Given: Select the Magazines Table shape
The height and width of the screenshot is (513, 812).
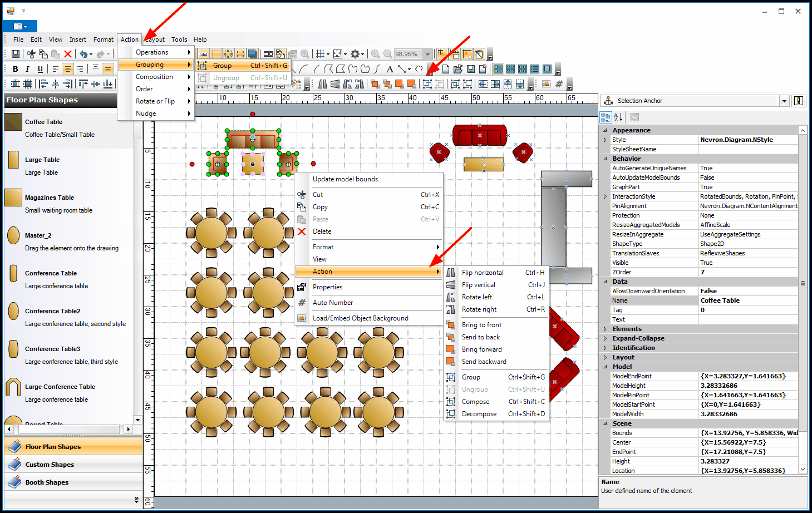Looking at the screenshot, I should click(x=68, y=203).
